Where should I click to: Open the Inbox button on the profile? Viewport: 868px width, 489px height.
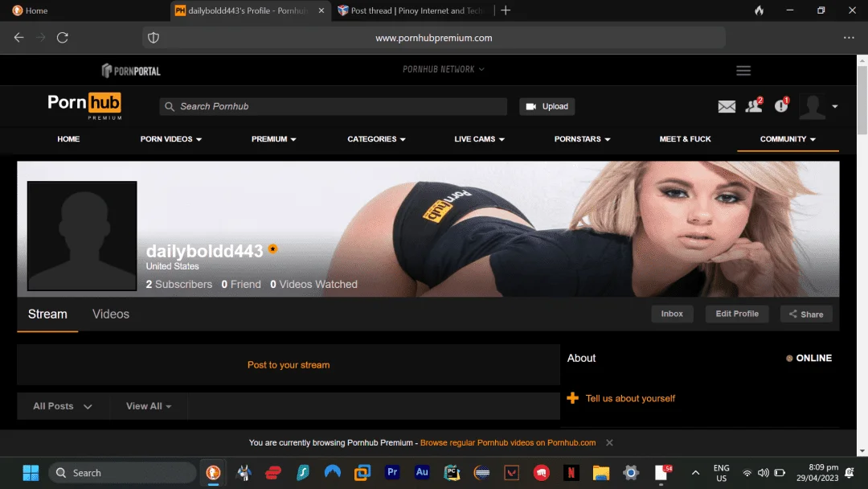pyautogui.click(x=672, y=314)
